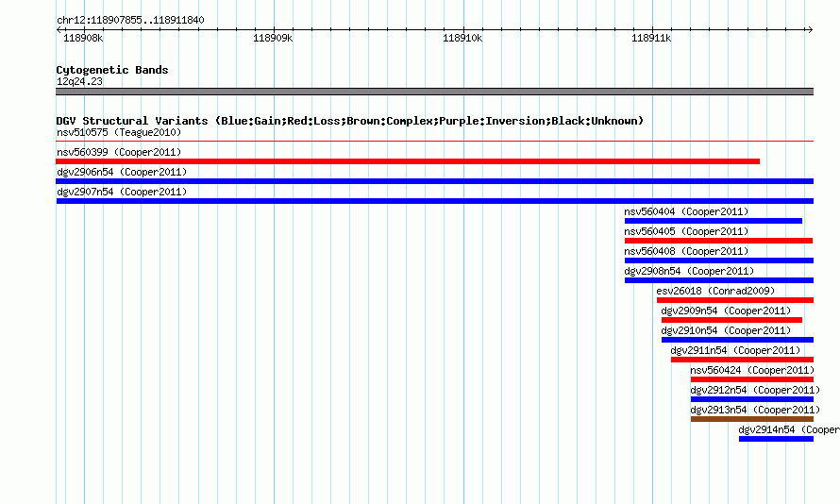
Task: Open dgv2907n54 (Cooper2011) label
Action: [x=122, y=192]
